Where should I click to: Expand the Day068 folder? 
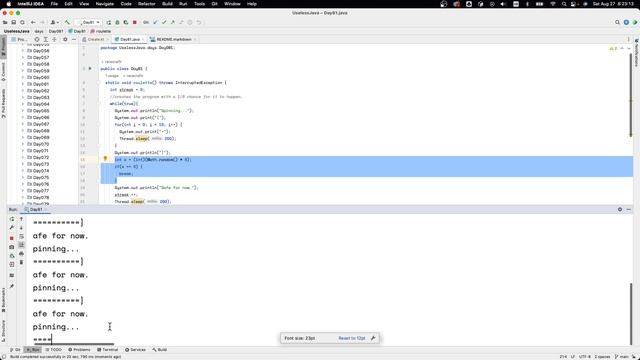[x=23, y=131]
